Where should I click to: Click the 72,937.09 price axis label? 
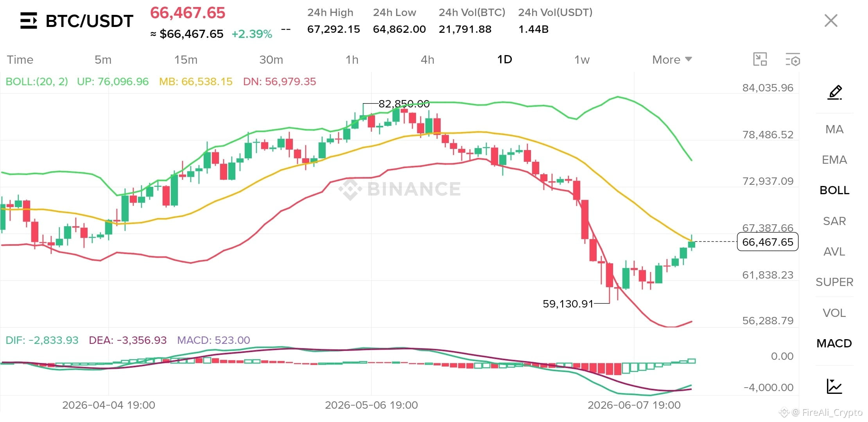click(768, 181)
